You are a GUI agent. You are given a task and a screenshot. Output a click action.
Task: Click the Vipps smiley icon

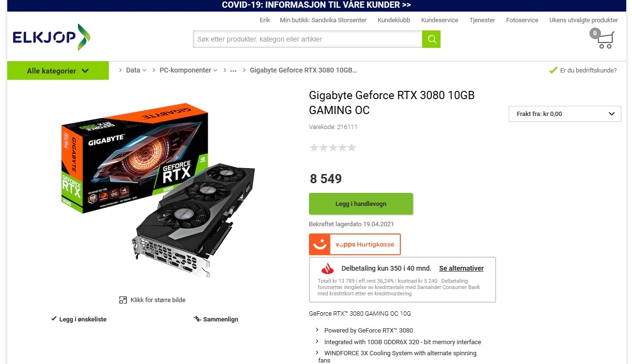pos(319,245)
